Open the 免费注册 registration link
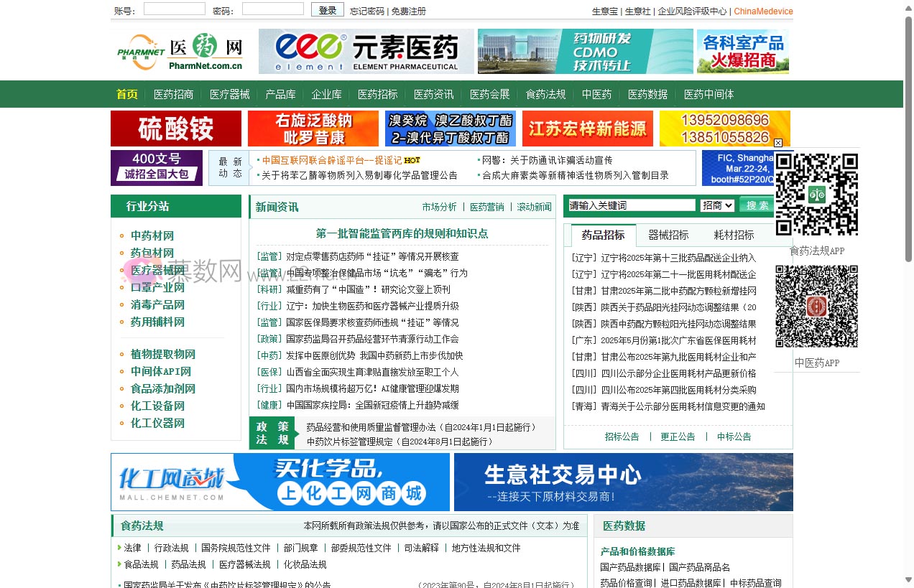 [x=409, y=11]
